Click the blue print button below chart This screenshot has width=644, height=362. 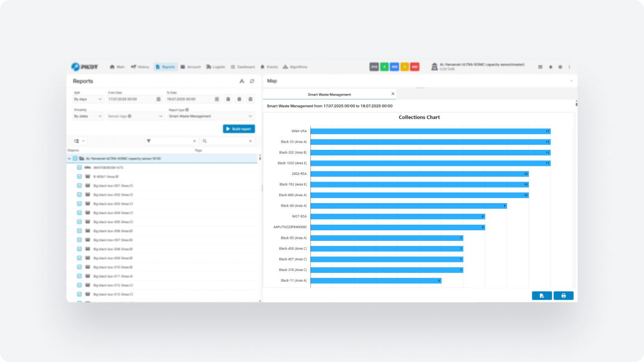point(563,296)
